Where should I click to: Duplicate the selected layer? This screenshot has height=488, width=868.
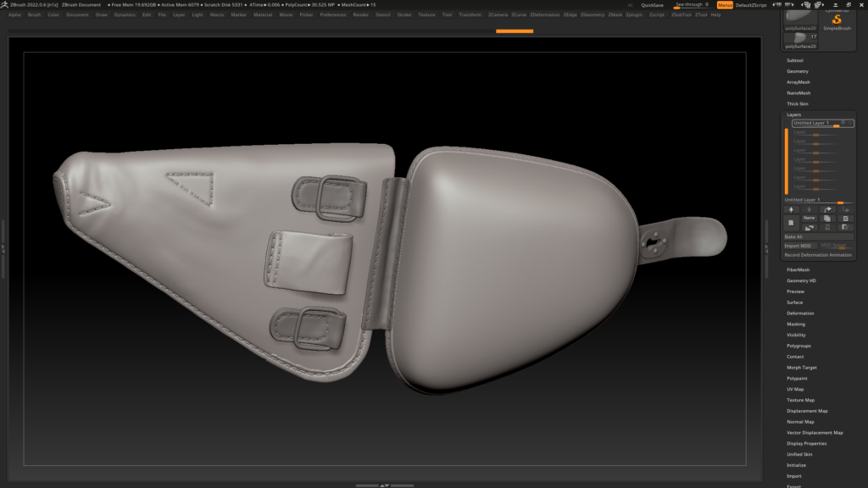(827, 219)
